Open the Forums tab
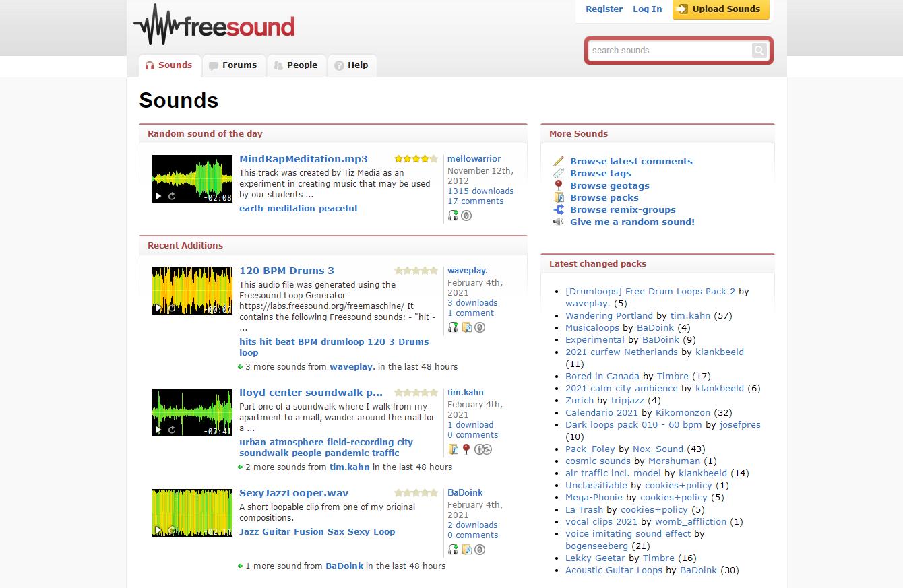The height and width of the screenshot is (588, 903). coord(233,65)
